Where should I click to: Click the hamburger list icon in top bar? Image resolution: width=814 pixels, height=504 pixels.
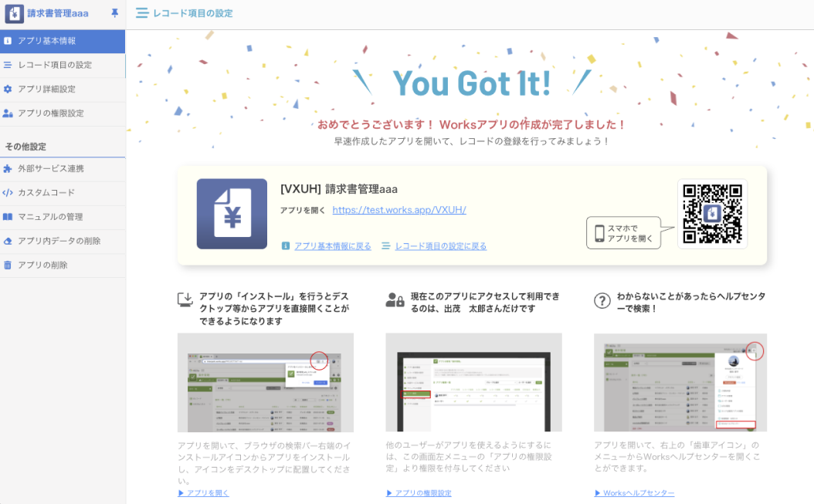[142, 13]
